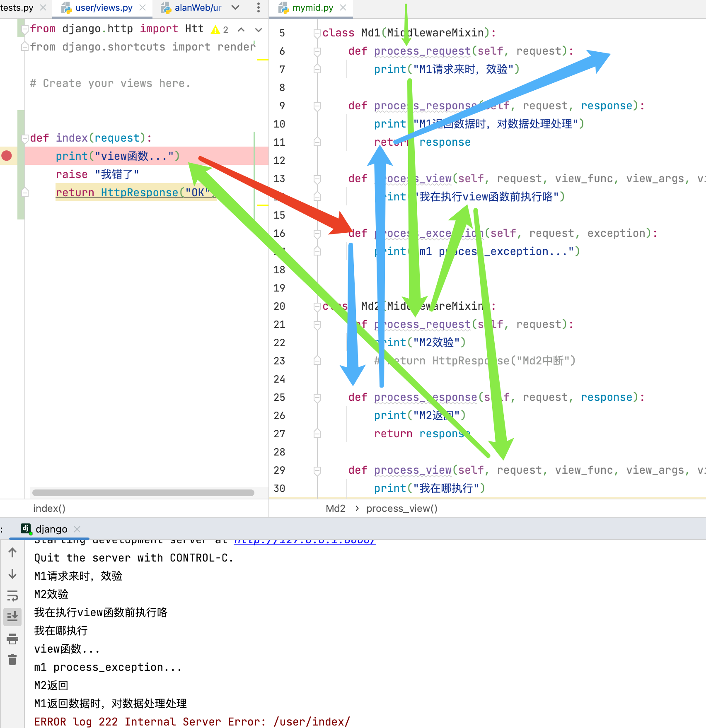Close the django run tab
Screen dimensions: 706x728
(77, 529)
